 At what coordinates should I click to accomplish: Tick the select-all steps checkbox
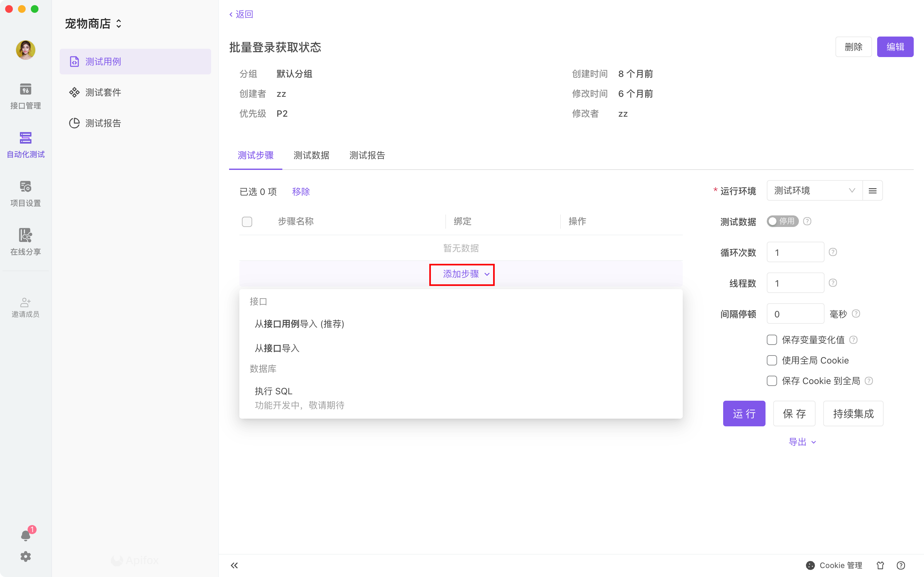(x=247, y=222)
